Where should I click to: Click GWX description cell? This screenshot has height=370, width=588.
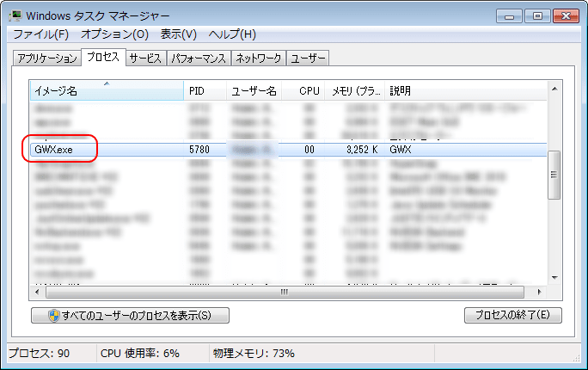tap(401, 150)
